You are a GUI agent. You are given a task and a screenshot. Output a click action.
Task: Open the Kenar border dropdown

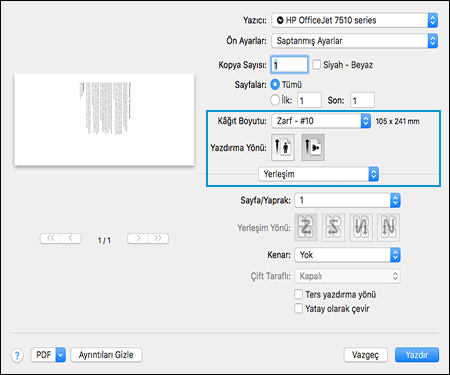(x=347, y=255)
